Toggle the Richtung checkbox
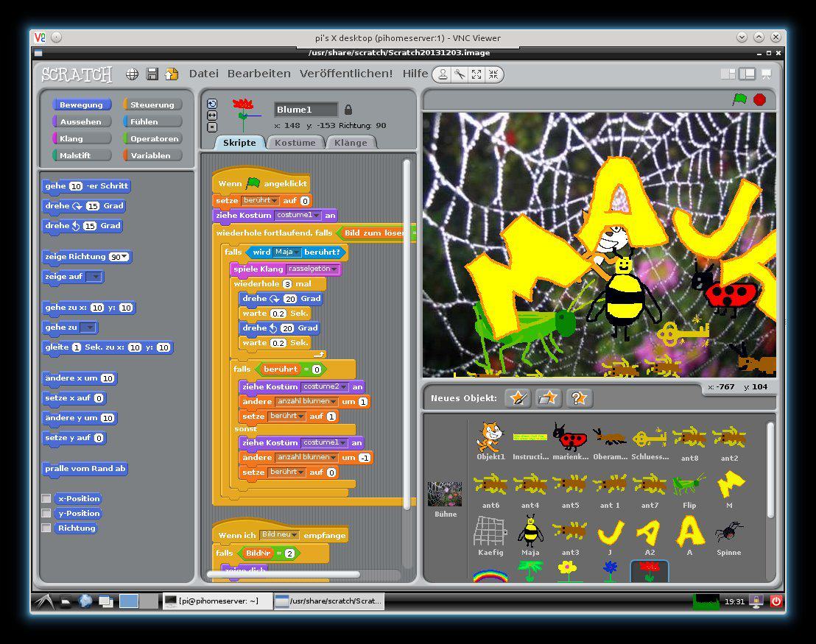This screenshot has height=644, width=816. 46,528
